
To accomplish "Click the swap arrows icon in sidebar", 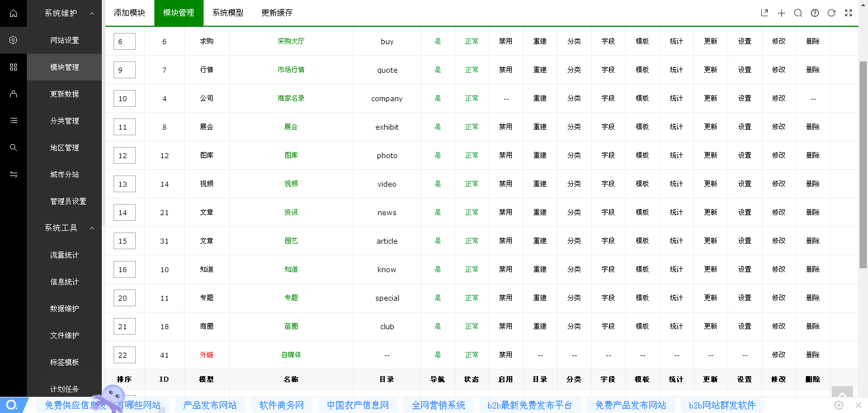I will click(x=13, y=174).
